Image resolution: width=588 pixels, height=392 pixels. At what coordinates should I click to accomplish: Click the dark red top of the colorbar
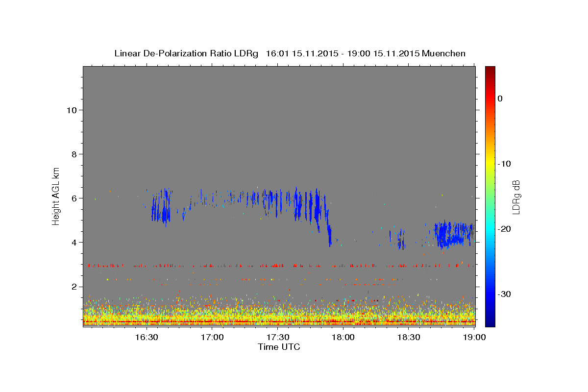click(490, 71)
